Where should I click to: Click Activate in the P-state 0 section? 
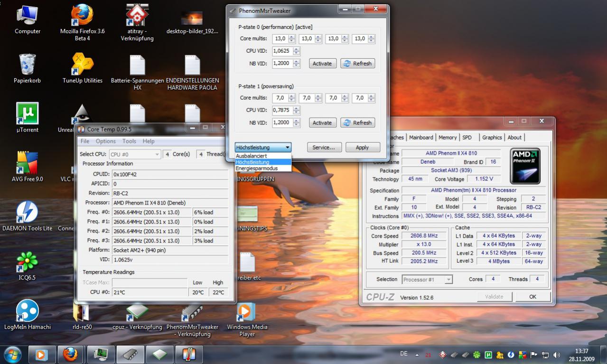point(322,64)
